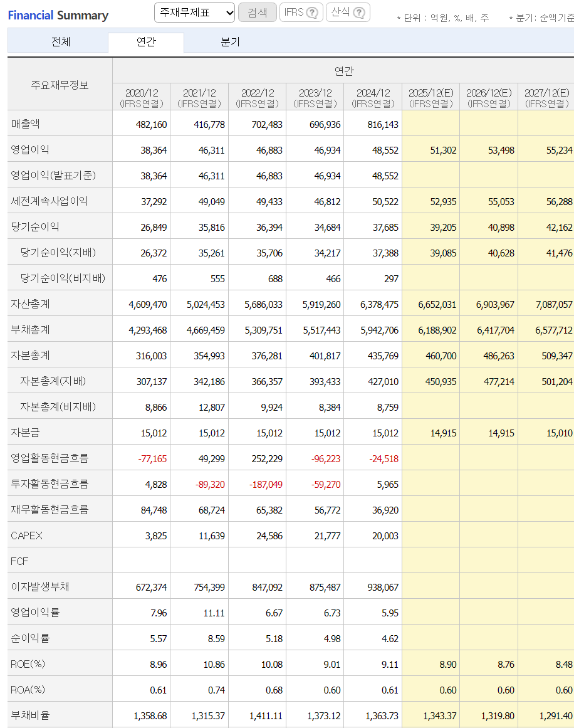Click the Financial Summary title
Screen dimensions: 574x728
[58, 15]
